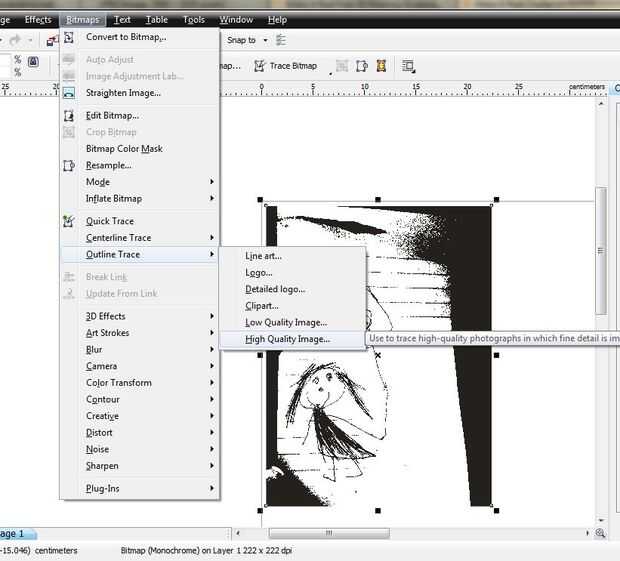The width and height of the screenshot is (620, 561).
Task: Choose Line art from Outline Trace
Action: point(264,256)
